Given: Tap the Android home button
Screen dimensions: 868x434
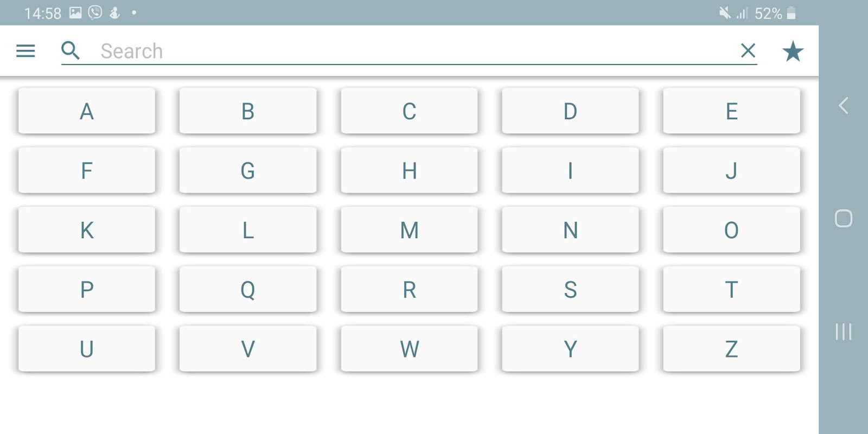Looking at the screenshot, I should coord(843,219).
